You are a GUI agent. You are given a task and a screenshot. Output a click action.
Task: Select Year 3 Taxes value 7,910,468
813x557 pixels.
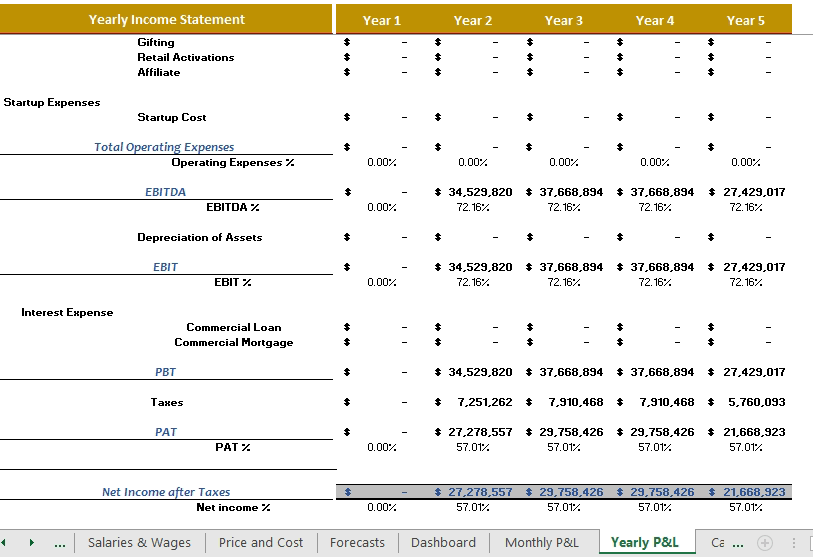point(576,402)
